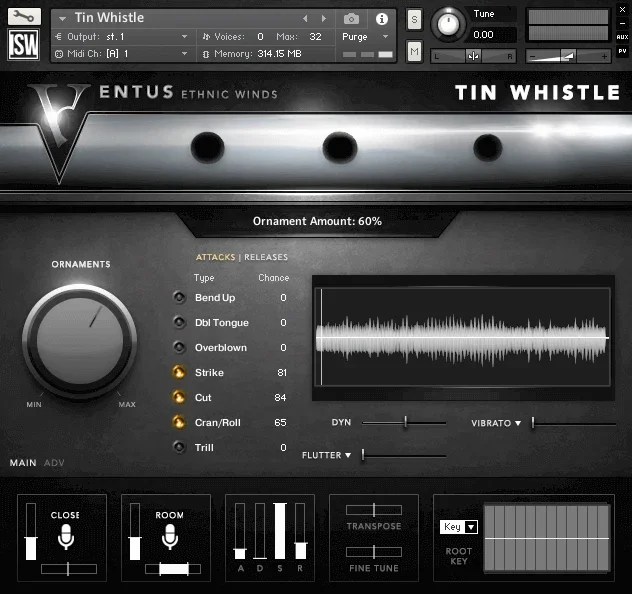Minimize the instrument header view
The width and height of the screenshot is (632, 594).
[x=622, y=23]
